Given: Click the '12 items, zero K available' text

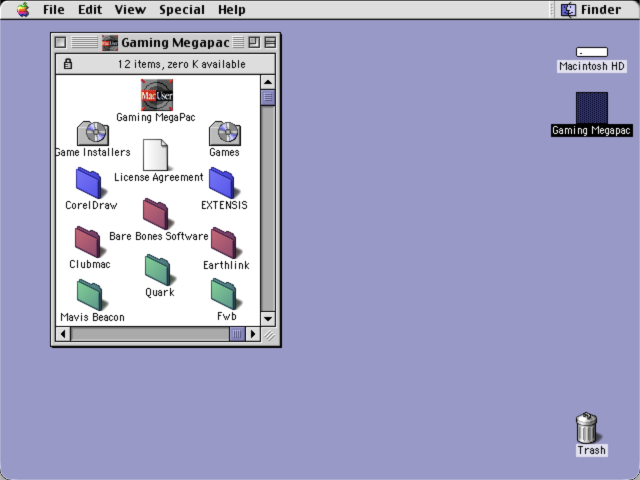Looking at the screenshot, I should point(182,64).
